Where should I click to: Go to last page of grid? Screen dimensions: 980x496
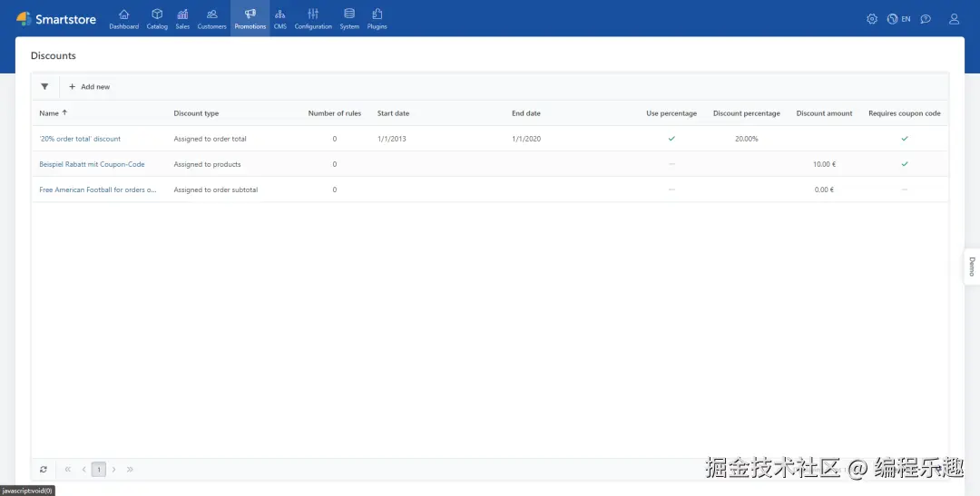pyautogui.click(x=130, y=469)
